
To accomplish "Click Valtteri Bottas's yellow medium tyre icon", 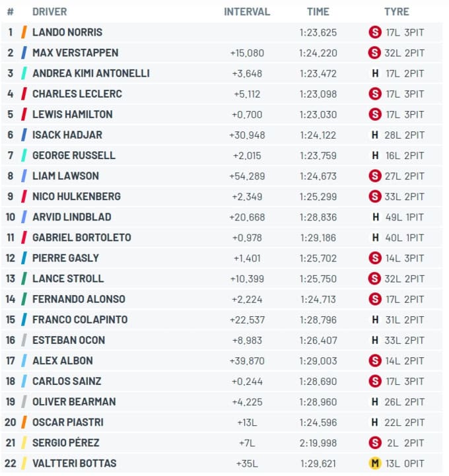I will click(375, 463).
